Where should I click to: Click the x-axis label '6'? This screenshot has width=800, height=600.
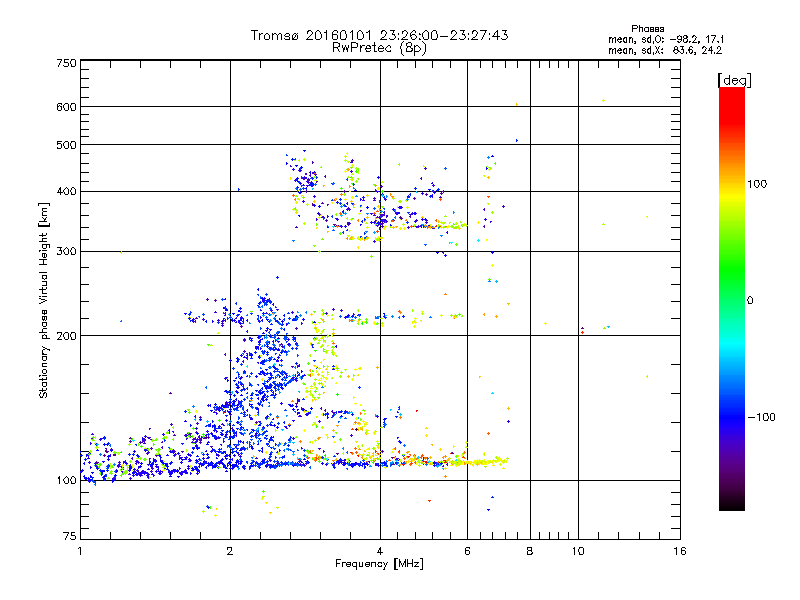467,551
